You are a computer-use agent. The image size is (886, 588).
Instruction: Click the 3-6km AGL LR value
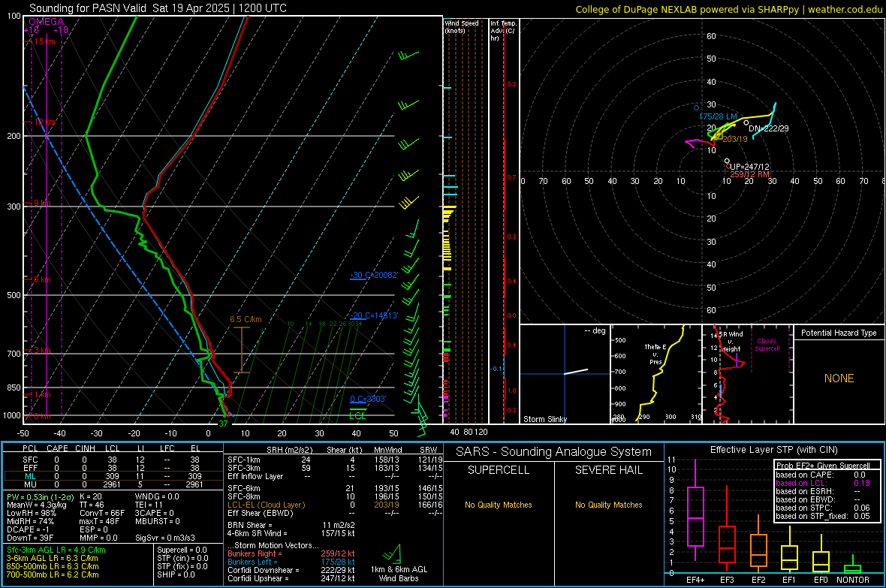point(51,558)
